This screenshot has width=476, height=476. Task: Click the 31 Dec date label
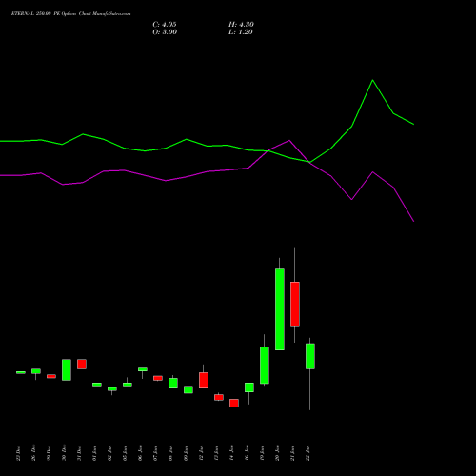pos(79,453)
